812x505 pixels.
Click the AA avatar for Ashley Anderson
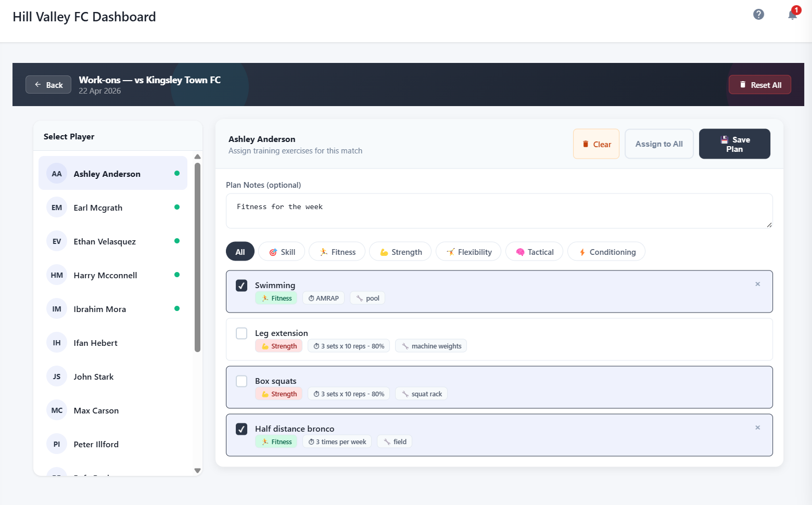57,174
